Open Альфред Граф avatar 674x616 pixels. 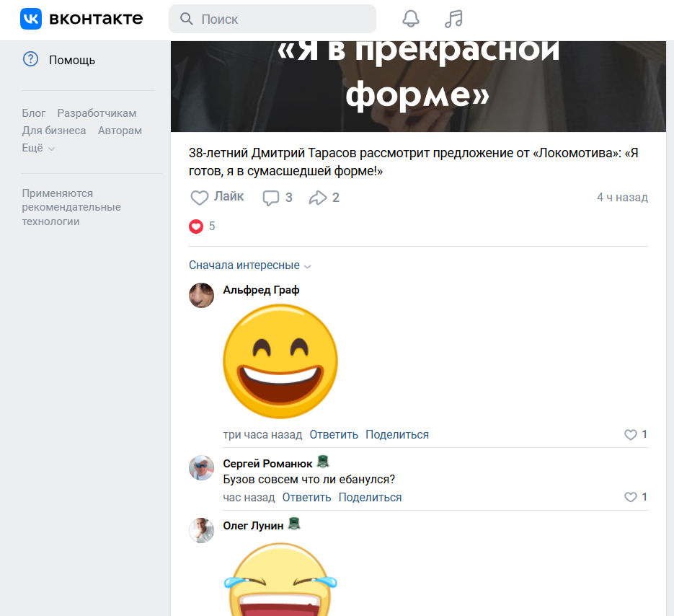(x=202, y=296)
